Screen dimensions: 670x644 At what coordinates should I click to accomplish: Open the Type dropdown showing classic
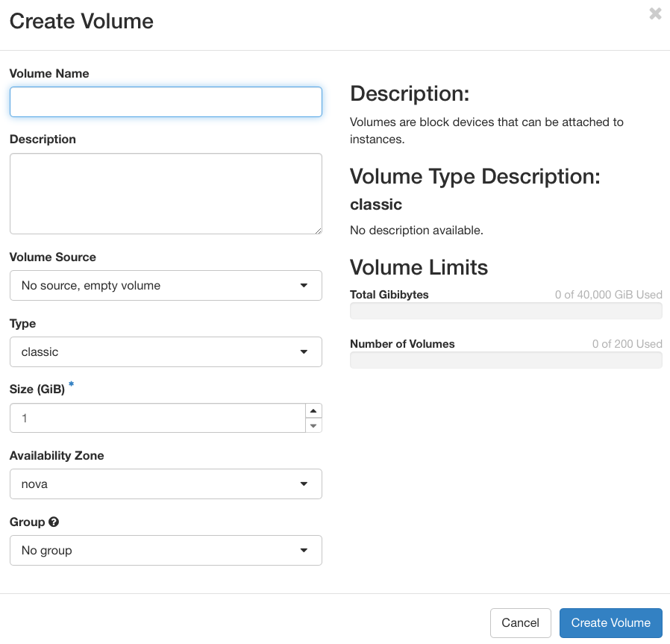point(166,351)
